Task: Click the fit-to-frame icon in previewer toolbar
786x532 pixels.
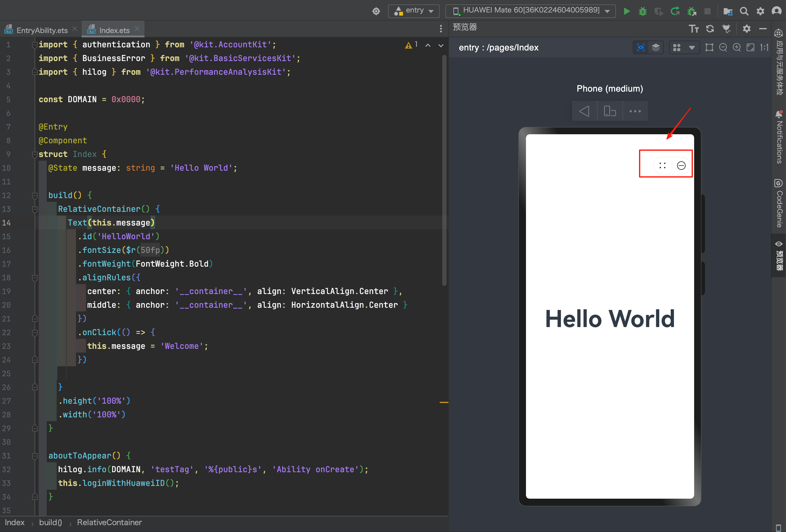Action: [x=709, y=47]
